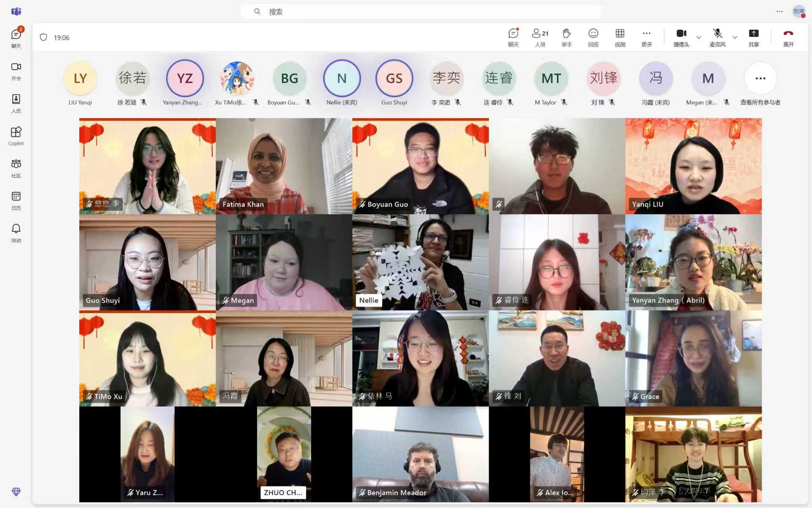The height and width of the screenshot is (508, 812).
Task: Click view all participants button
Action: click(x=760, y=79)
